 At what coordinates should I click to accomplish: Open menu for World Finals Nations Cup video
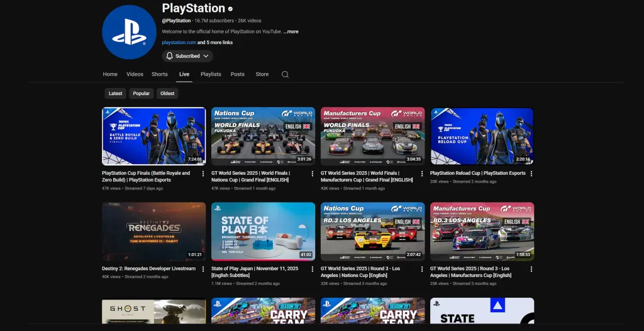(312, 174)
